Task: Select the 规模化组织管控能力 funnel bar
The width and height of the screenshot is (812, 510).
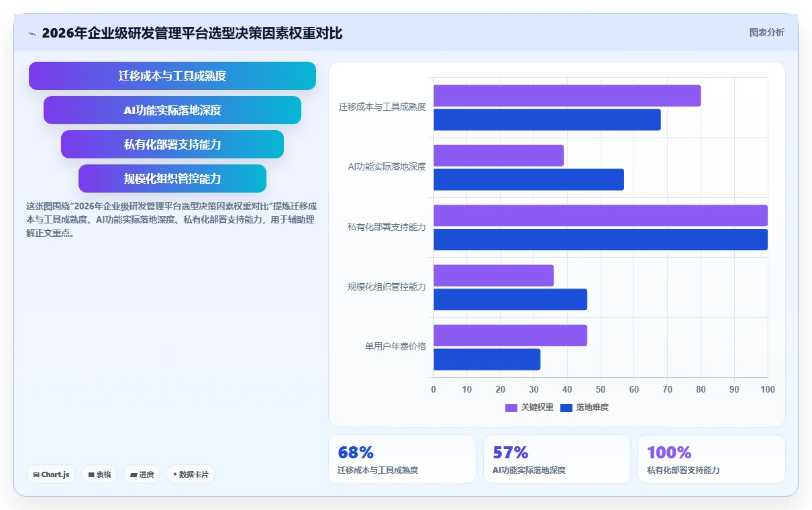Action: click(x=172, y=178)
